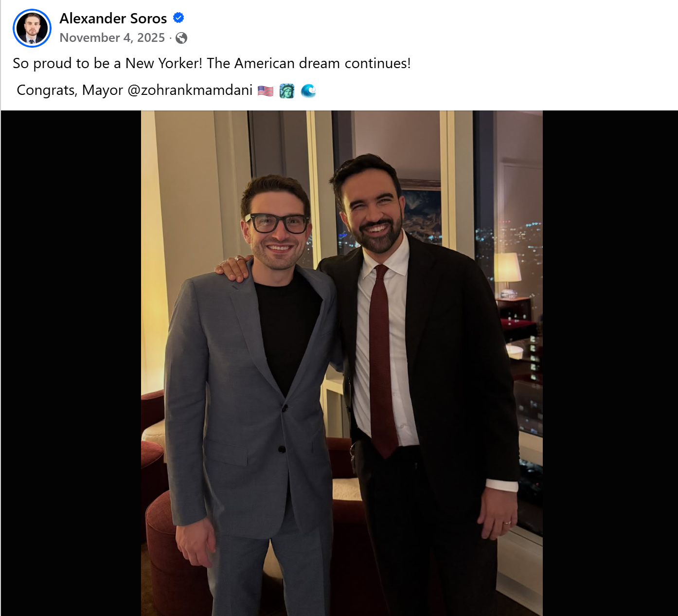This screenshot has height=616, width=678.
Task: Click the American flag emoji
Action: point(266,91)
